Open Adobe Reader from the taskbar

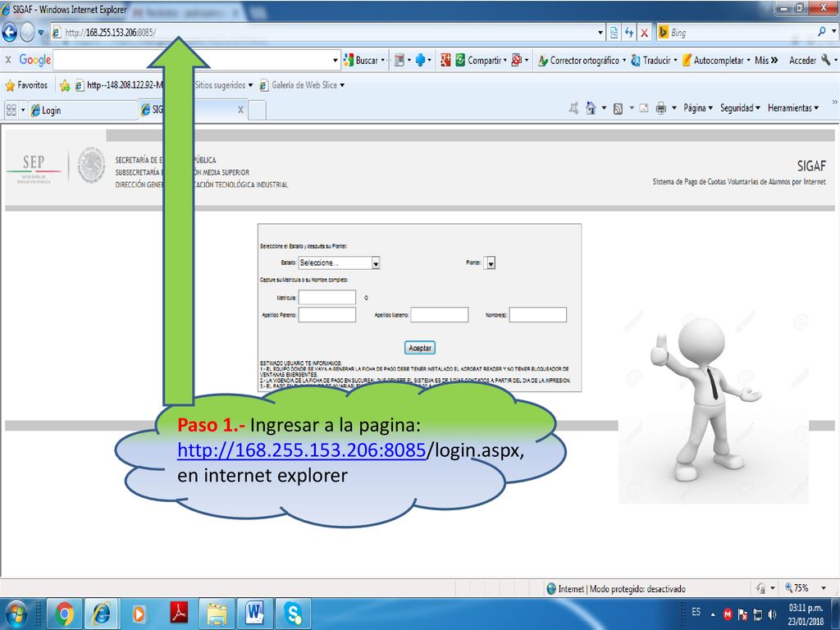click(178, 614)
